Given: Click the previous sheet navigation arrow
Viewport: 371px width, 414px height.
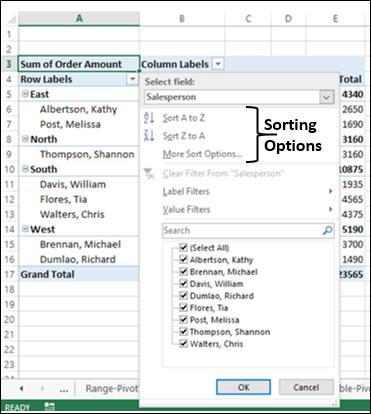Looking at the screenshot, I should tap(22, 389).
